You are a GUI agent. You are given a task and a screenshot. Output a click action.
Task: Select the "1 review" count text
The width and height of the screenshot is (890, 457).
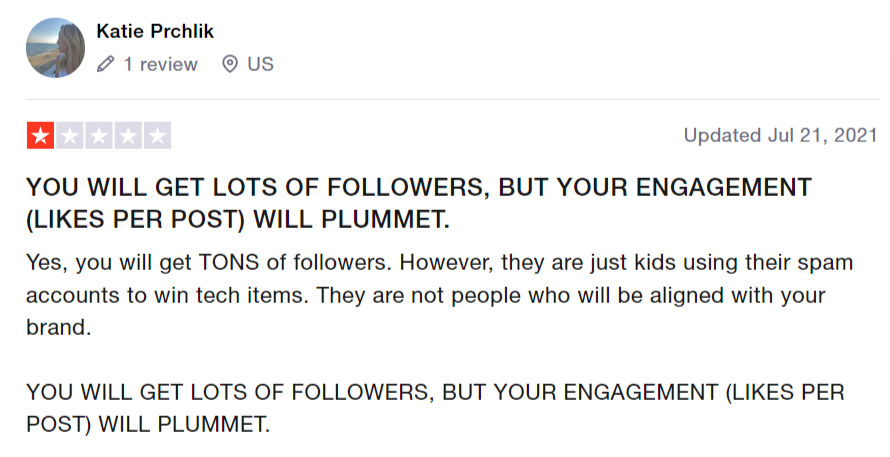pos(160,64)
